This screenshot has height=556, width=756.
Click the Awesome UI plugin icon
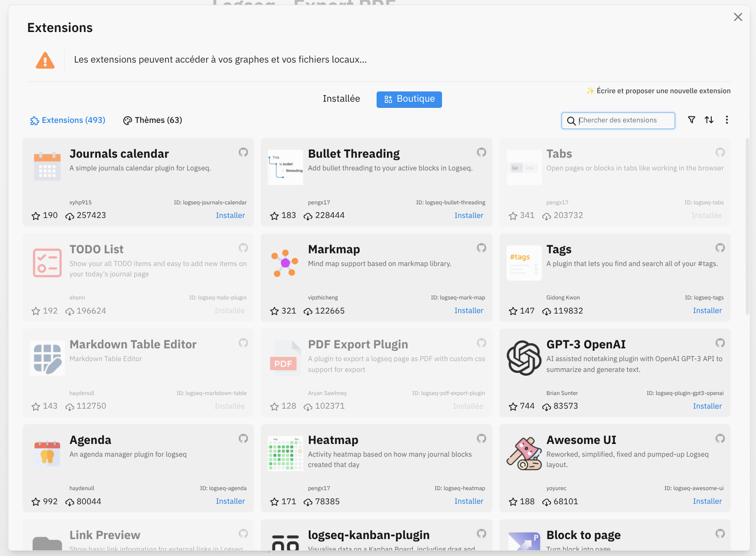pos(524,453)
